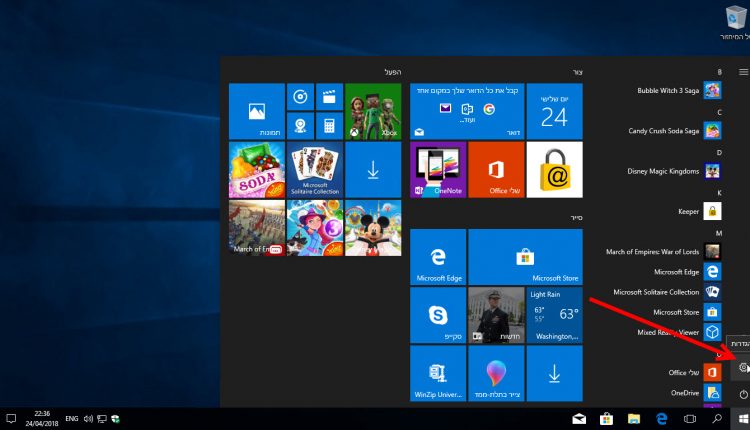
Task: Open the Paint 3D tile
Action: [496, 374]
